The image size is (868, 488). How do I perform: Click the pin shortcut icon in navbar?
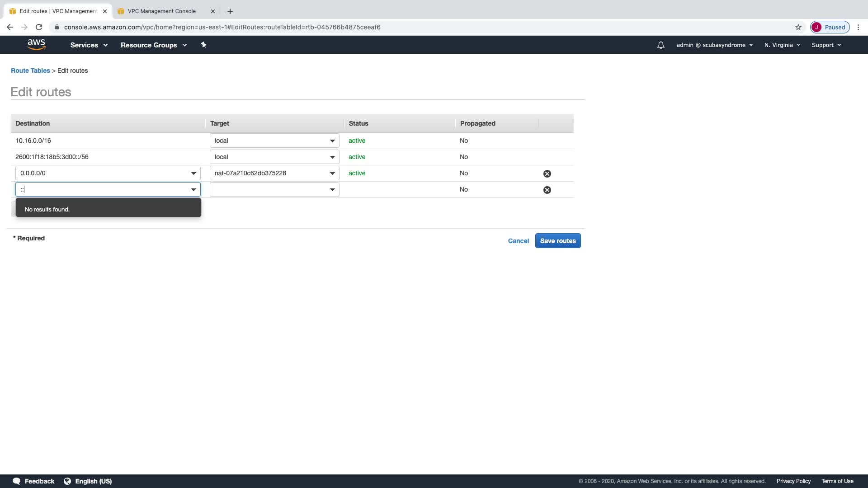pyautogui.click(x=203, y=45)
